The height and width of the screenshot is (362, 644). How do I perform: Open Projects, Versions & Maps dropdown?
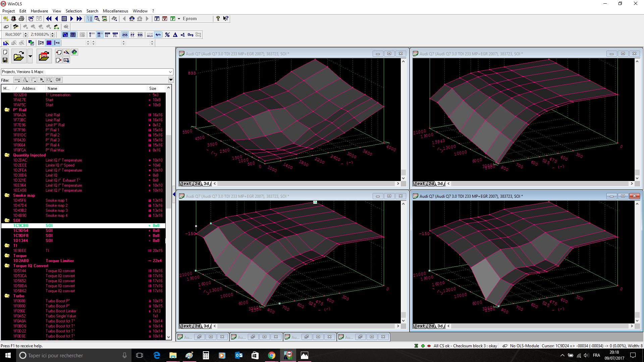pos(170,72)
